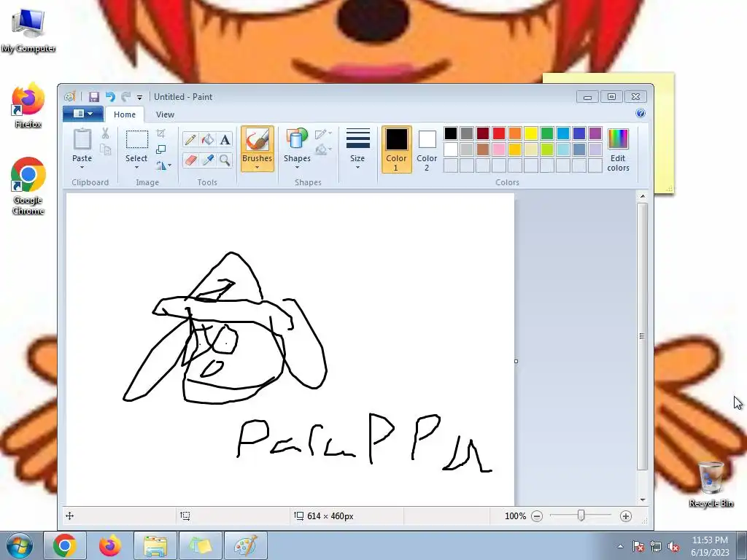
Task: Click the Copy icon in Clipboard group
Action: pos(105,149)
